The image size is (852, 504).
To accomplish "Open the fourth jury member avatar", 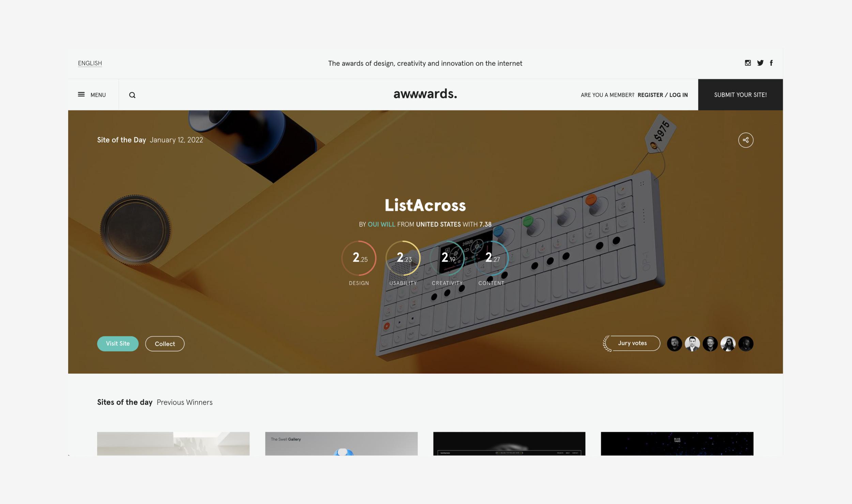I will tap(728, 344).
